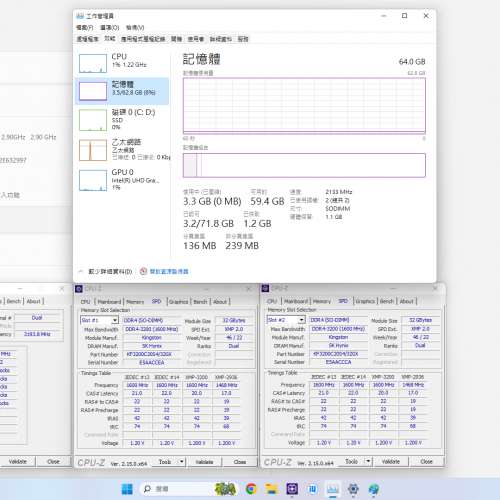
Task: Click the memory usage history graph
Action: coord(304,106)
